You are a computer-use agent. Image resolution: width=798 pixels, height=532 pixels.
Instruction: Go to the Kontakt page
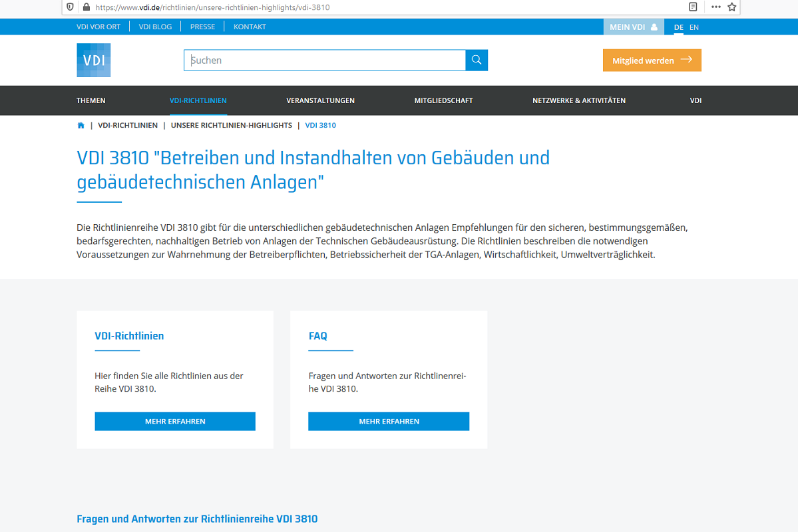click(x=250, y=27)
